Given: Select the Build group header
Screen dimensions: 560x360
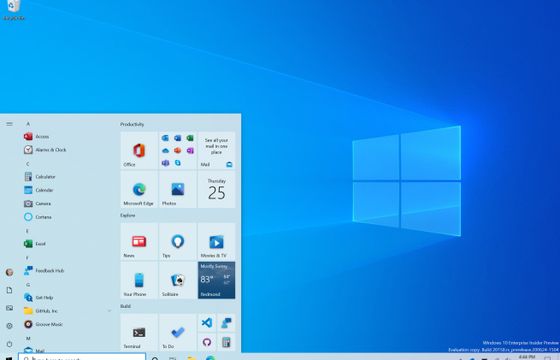Looking at the screenshot, I should point(125,306).
